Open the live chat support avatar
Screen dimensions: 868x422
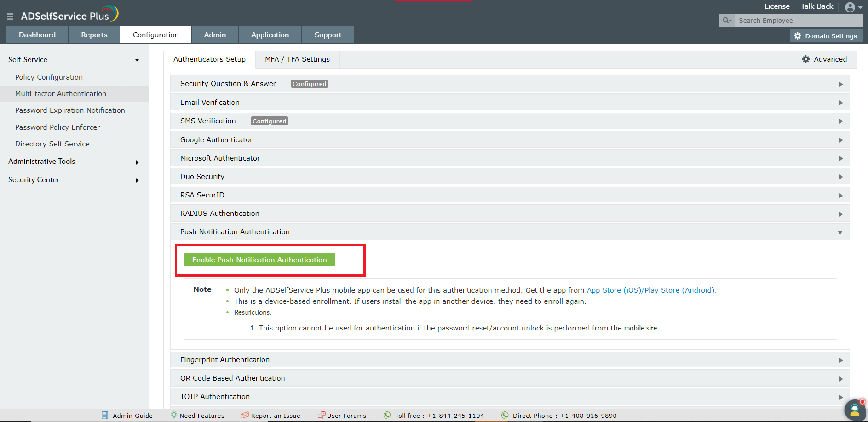(x=855, y=410)
